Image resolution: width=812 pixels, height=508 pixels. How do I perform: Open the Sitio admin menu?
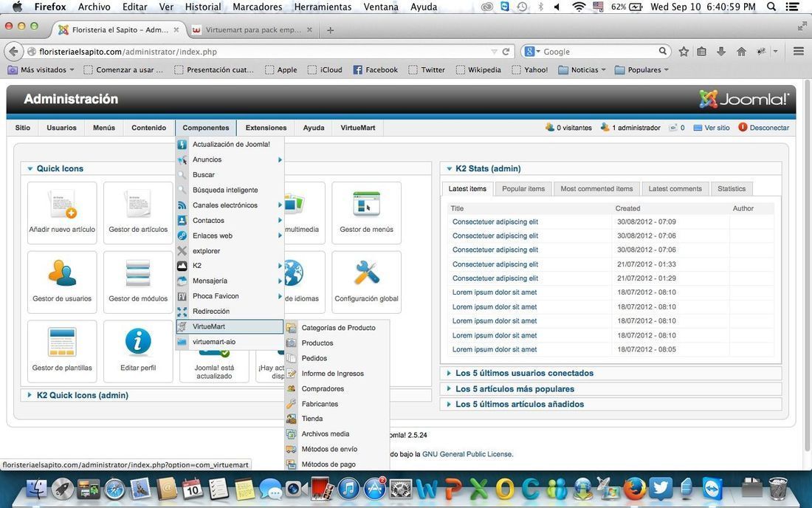[x=23, y=128]
